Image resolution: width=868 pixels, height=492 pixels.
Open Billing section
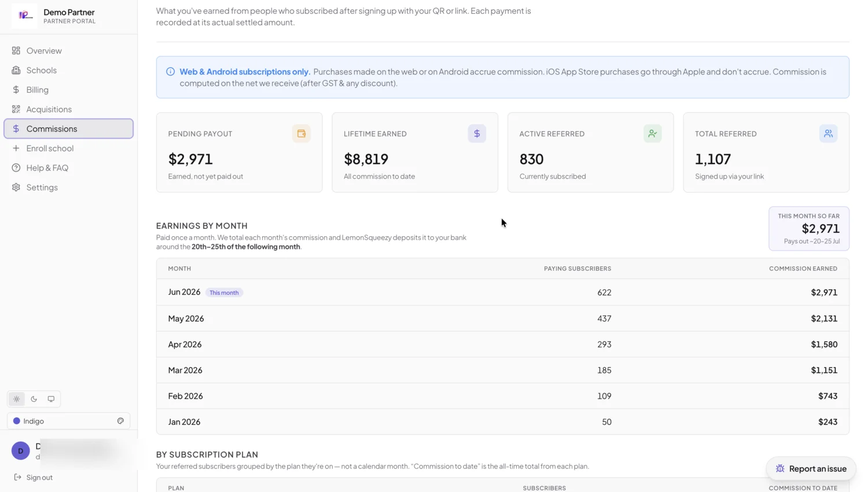click(x=69, y=90)
